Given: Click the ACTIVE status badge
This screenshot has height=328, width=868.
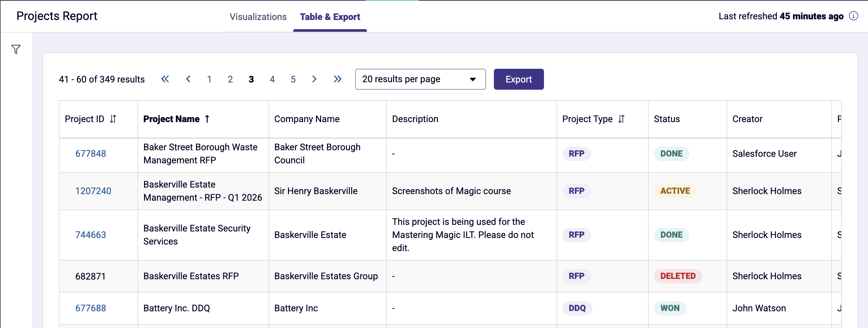Looking at the screenshot, I should [x=675, y=191].
